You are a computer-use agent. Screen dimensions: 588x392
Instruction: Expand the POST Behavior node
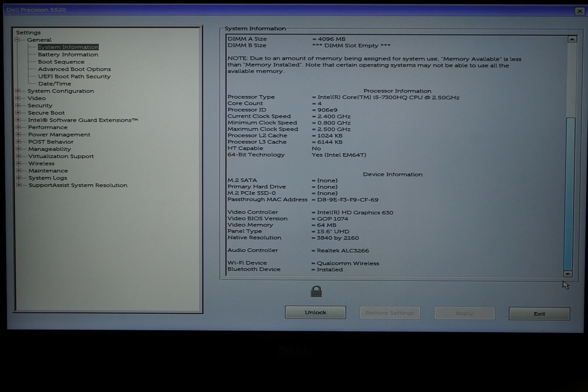pos(18,142)
